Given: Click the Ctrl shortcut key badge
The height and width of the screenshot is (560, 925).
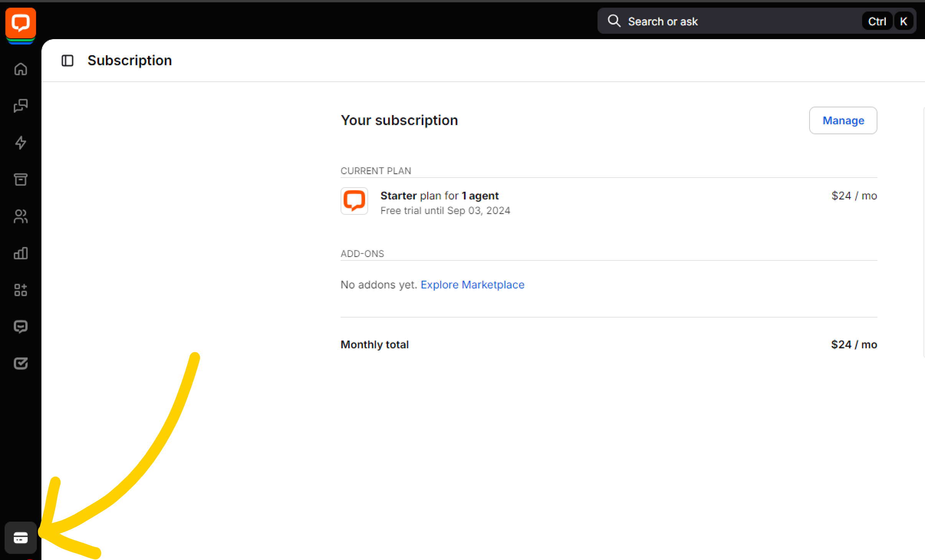Looking at the screenshot, I should [877, 21].
